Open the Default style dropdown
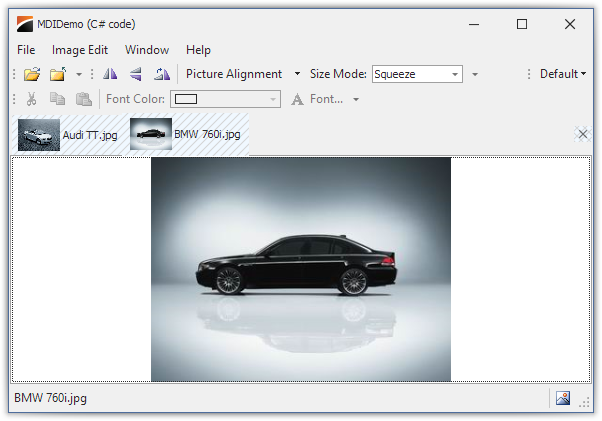602x421 pixels. click(x=562, y=74)
